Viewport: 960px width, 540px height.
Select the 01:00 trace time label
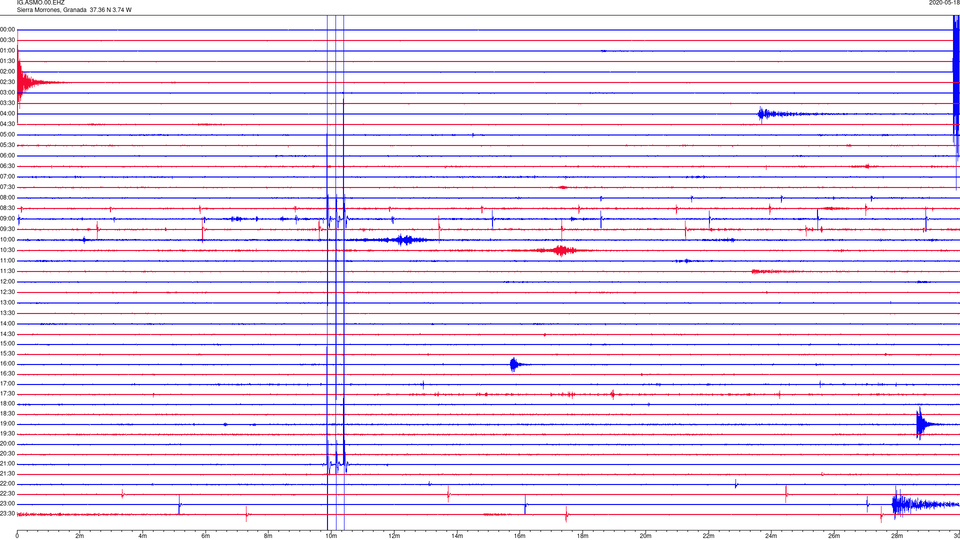pyautogui.click(x=7, y=51)
